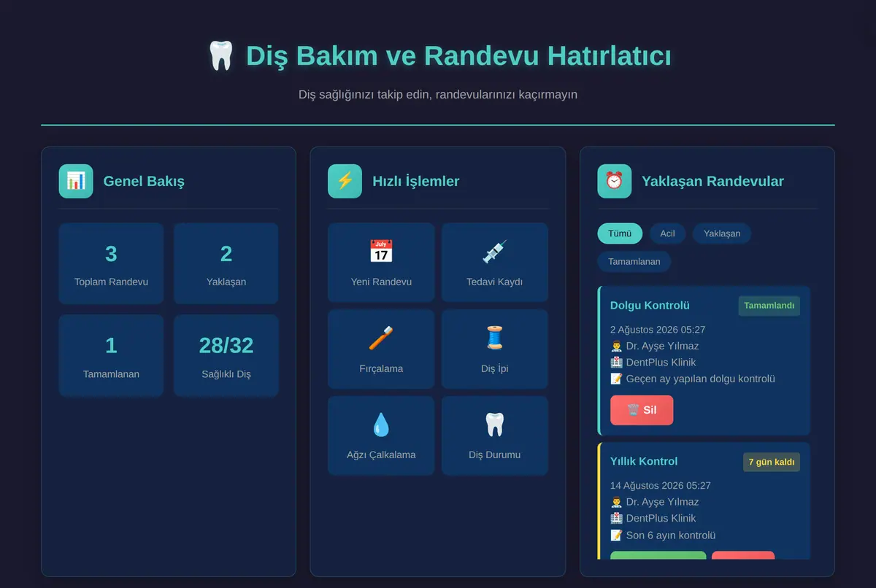The image size is (876, 588).
Task: Click the subtitle Diş sağlığınızı takip edin
Action: coord(438,95)
